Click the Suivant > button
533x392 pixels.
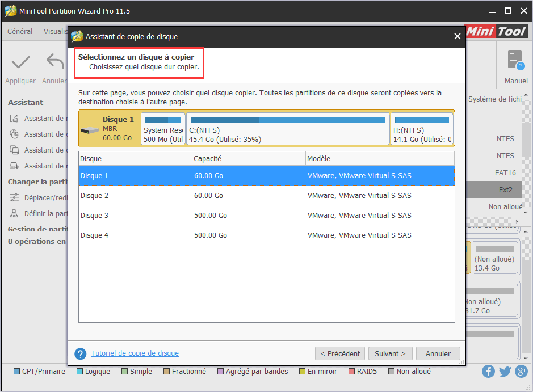point(390,353)
